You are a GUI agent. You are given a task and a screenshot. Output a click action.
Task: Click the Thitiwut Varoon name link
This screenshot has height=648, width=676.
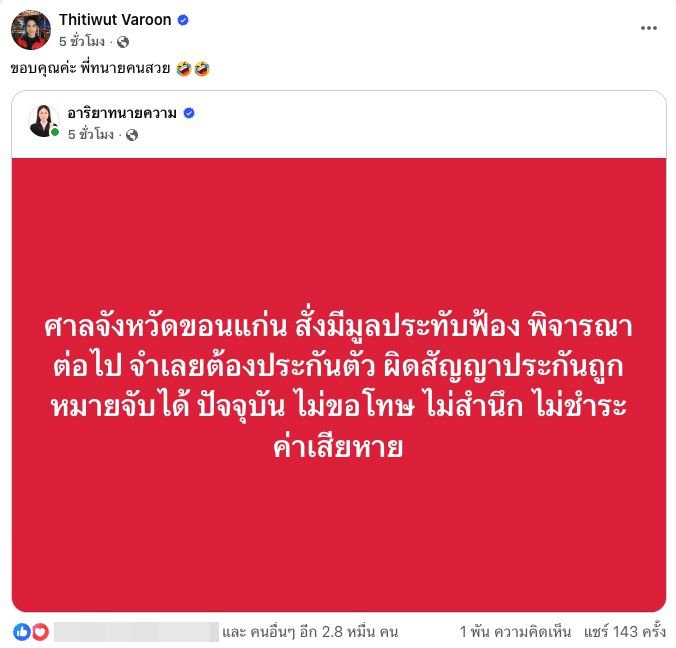[115, 19]
